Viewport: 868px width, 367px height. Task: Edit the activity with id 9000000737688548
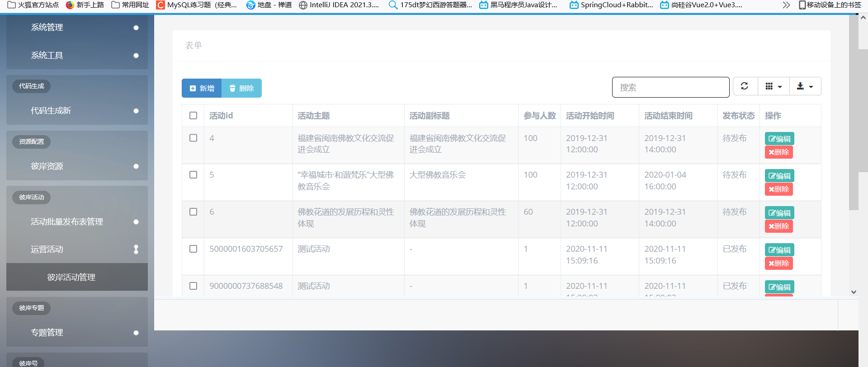point(779,287)
